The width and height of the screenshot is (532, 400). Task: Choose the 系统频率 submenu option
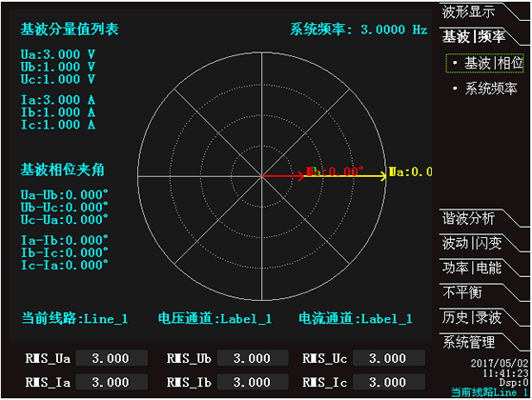(x=485, y=89)
